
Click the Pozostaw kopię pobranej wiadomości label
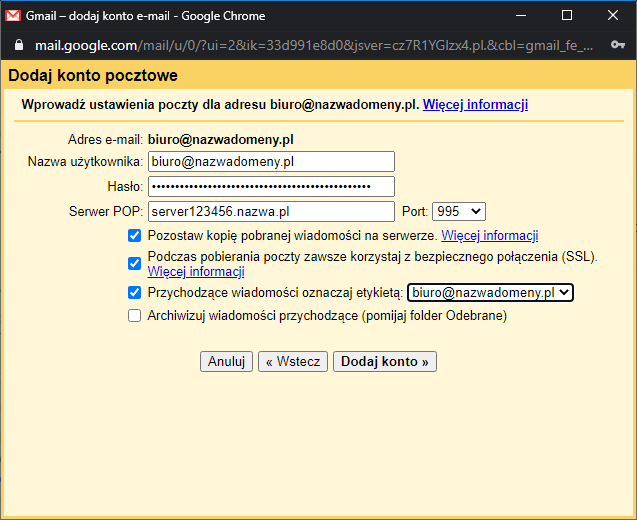pyautogui.click(x=292, y=236)
